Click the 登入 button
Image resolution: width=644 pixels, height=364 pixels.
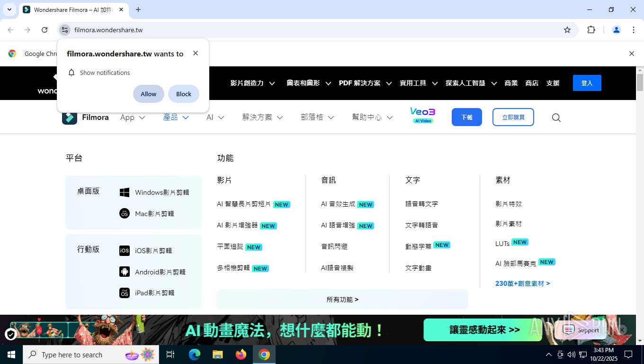587,83
